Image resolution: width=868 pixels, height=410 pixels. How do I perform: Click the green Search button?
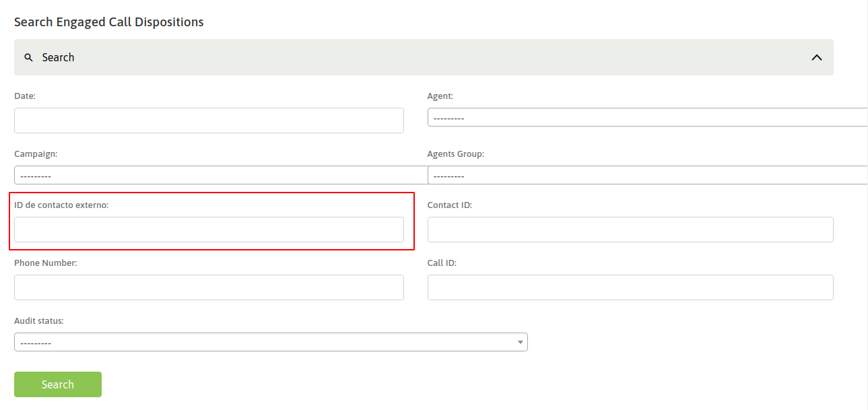58,384
